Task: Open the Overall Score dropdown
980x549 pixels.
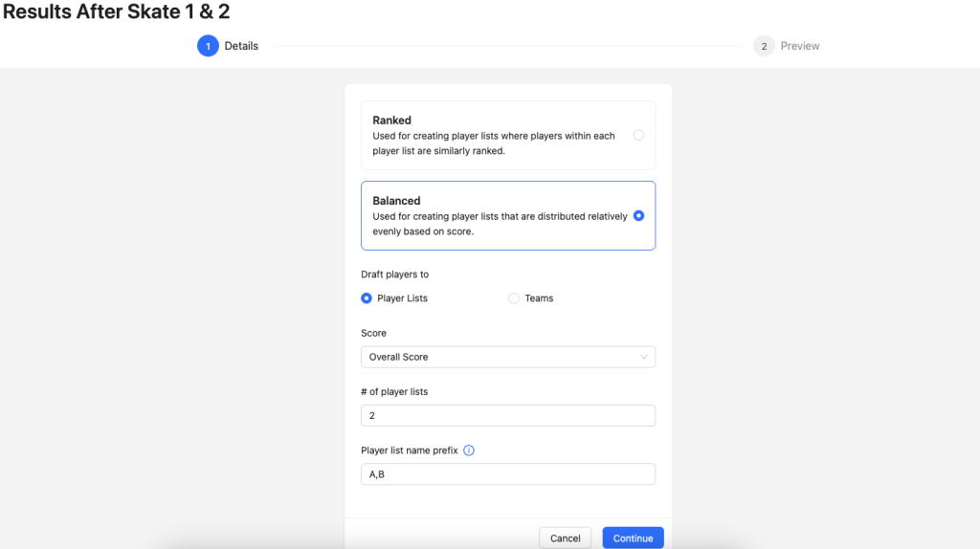Action: [x=507, y=357]
